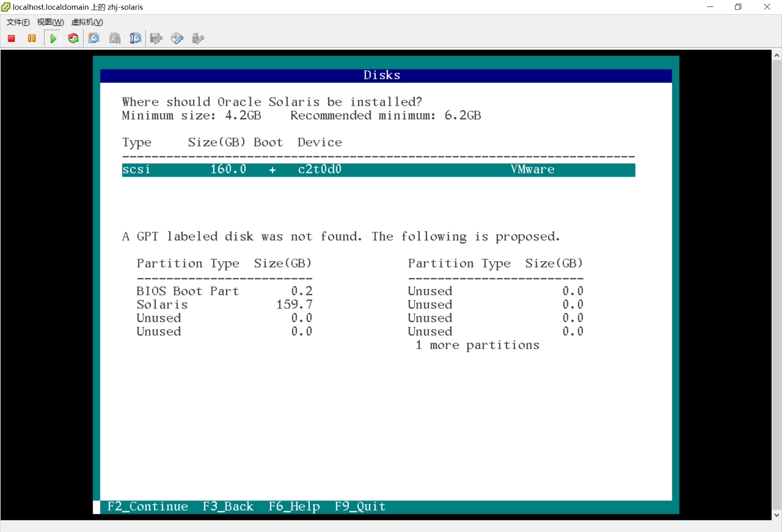Click F9_Quit in the footer
Screen dimensions: 782x532
tap(360, 506)
